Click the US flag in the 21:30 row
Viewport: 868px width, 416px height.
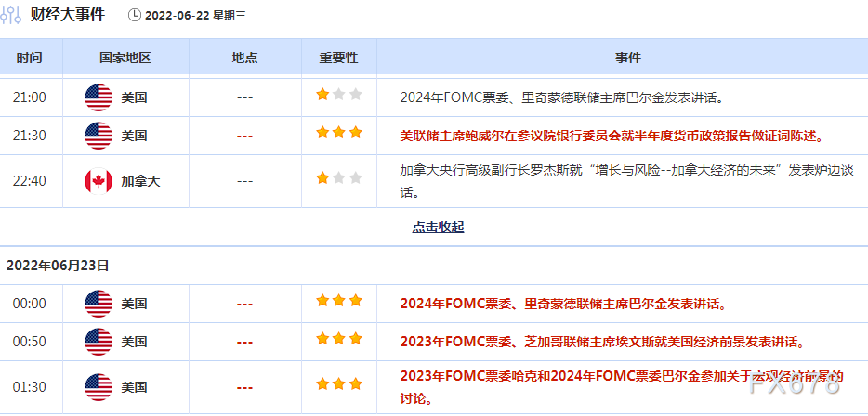point(98,136)
